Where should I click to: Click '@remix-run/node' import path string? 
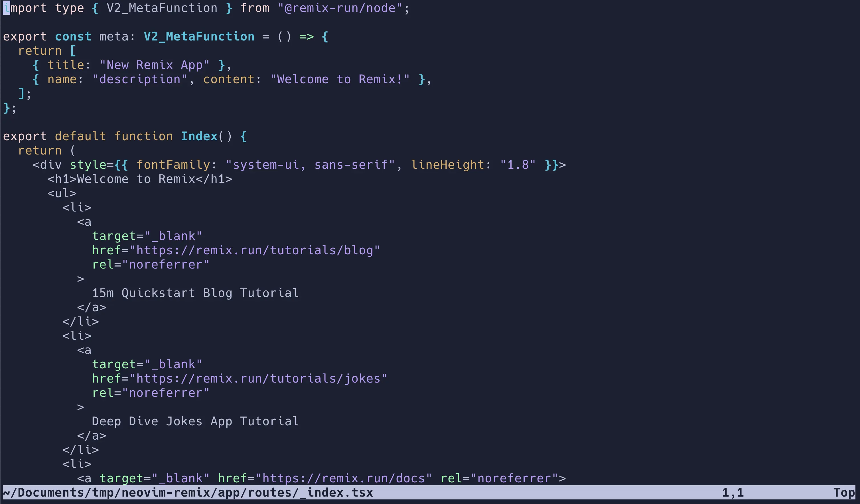pos(339,7)
